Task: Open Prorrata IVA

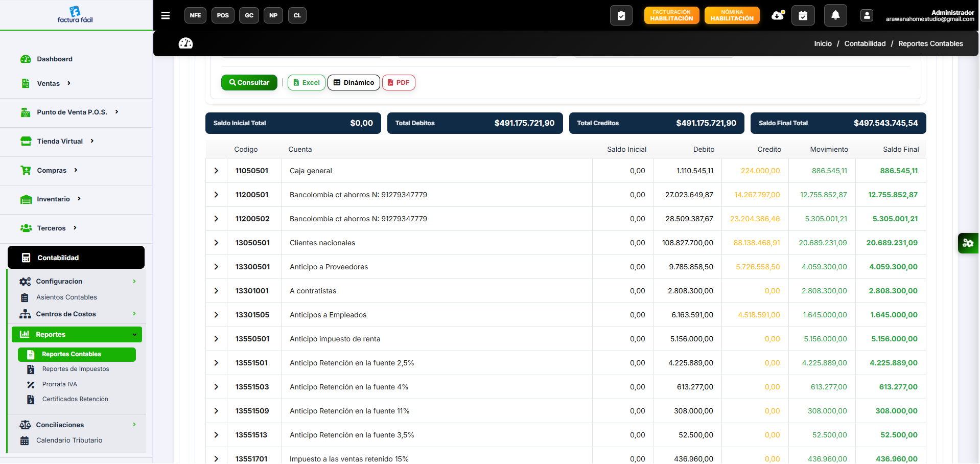Action: pos(60,384)
